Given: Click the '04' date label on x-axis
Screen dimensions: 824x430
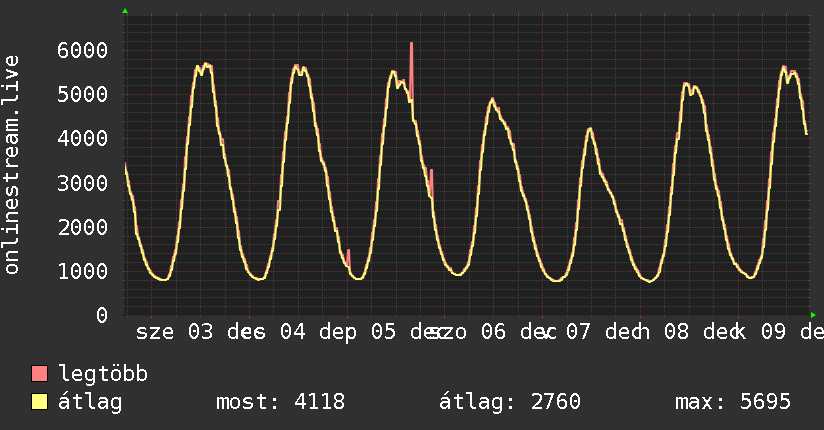Looking at the screenshot, I should [292, 332].
